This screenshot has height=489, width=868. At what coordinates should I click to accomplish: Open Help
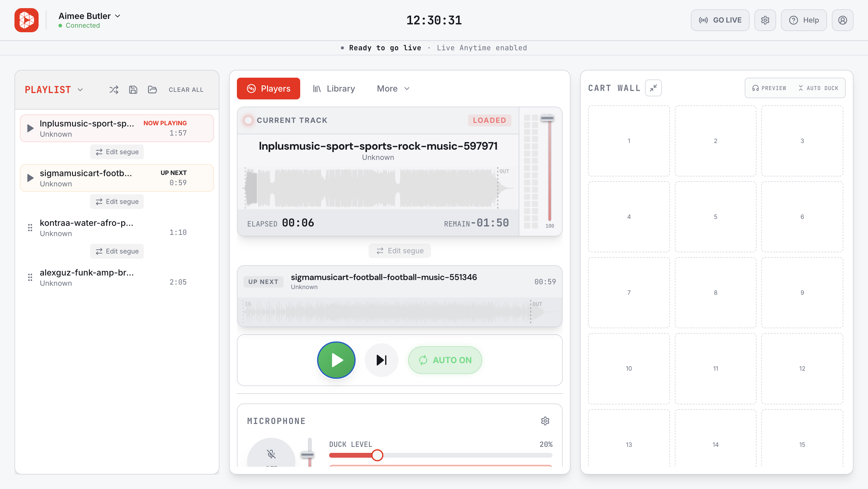804,20
